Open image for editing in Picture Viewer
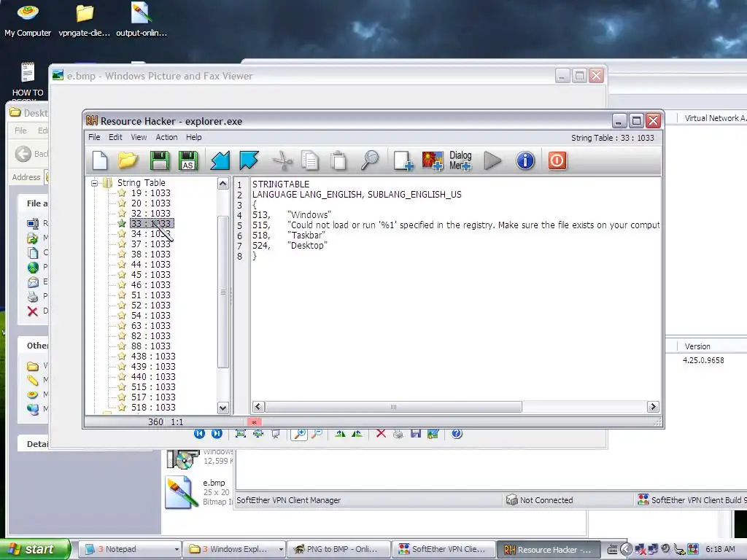The width and height of the screenshot is (747, 560). coord(433,433)
